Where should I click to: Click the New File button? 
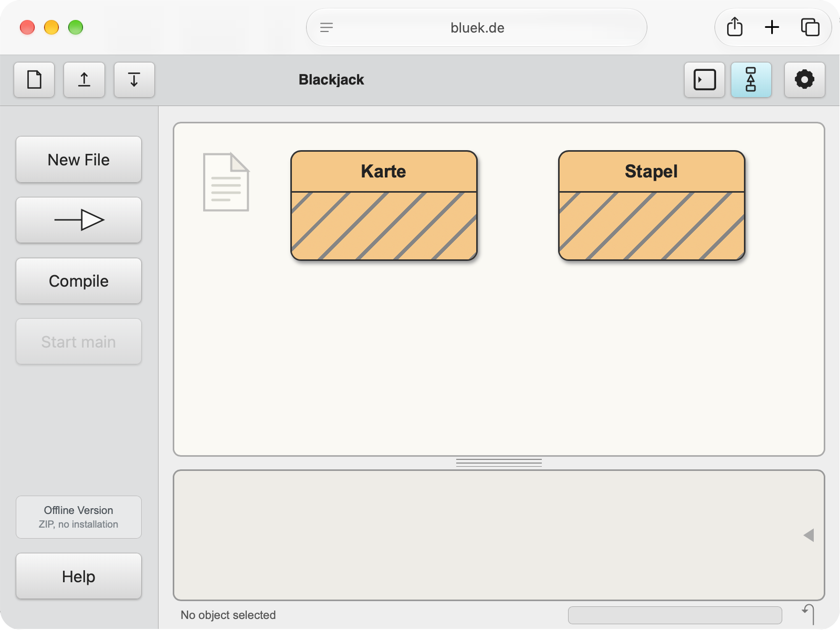pyautogui.click(x=79, y=160)
